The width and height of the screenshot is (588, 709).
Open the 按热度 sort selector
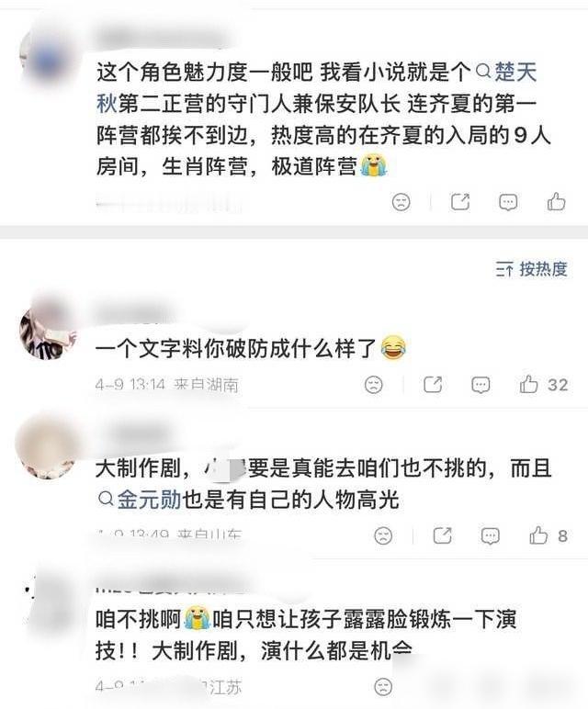coord(531,269)
